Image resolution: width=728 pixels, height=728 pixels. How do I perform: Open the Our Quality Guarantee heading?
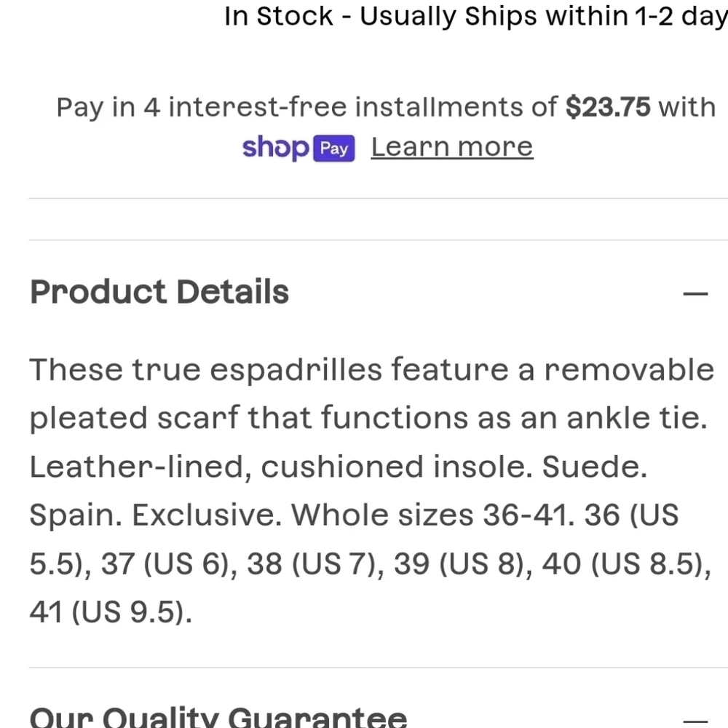pyautogui.click(x=218, y=716)
